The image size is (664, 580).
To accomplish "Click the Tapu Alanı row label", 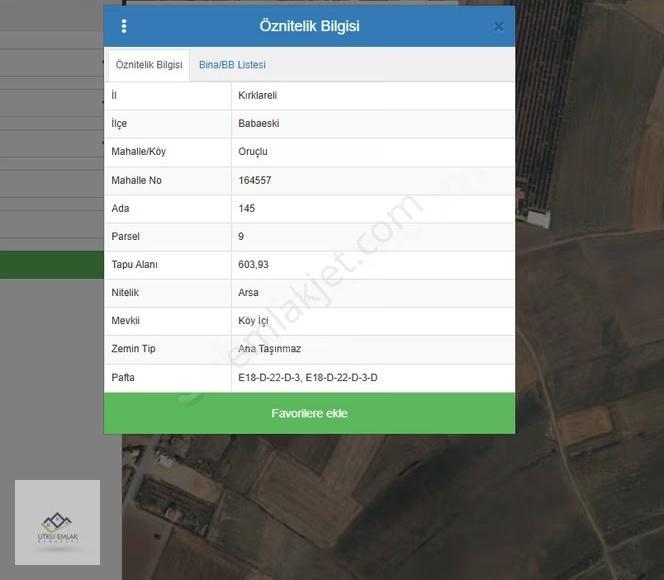I will pyautogui.click(x=134, y=265).
